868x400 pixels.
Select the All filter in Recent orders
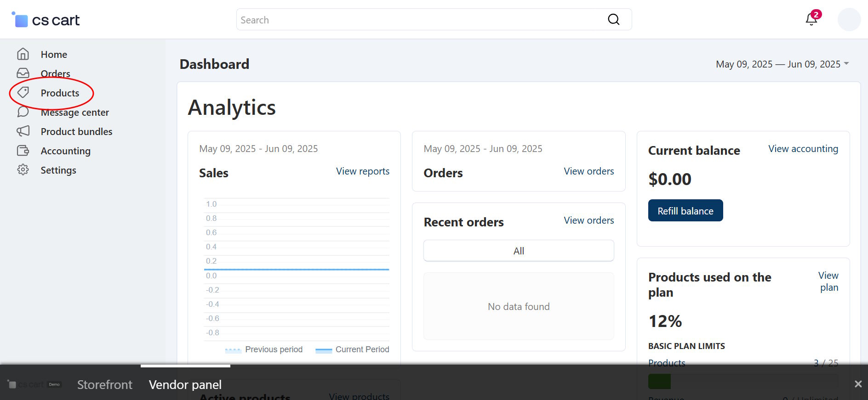[x=519, y=251]
